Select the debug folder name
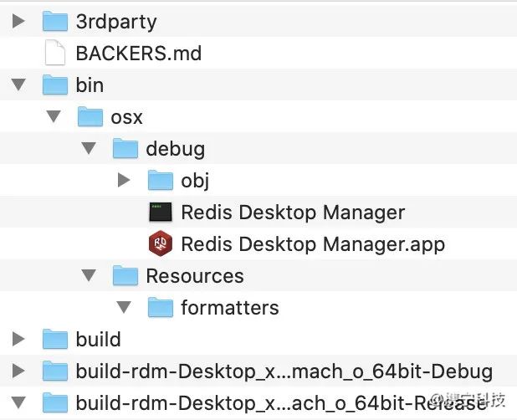The height and width of the screenshot is (420, 517). click(x=176, y=149)
